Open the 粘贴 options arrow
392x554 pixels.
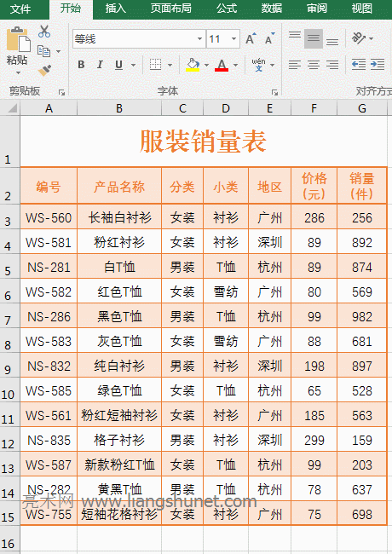pyautogui.click(x=18, y=72)
